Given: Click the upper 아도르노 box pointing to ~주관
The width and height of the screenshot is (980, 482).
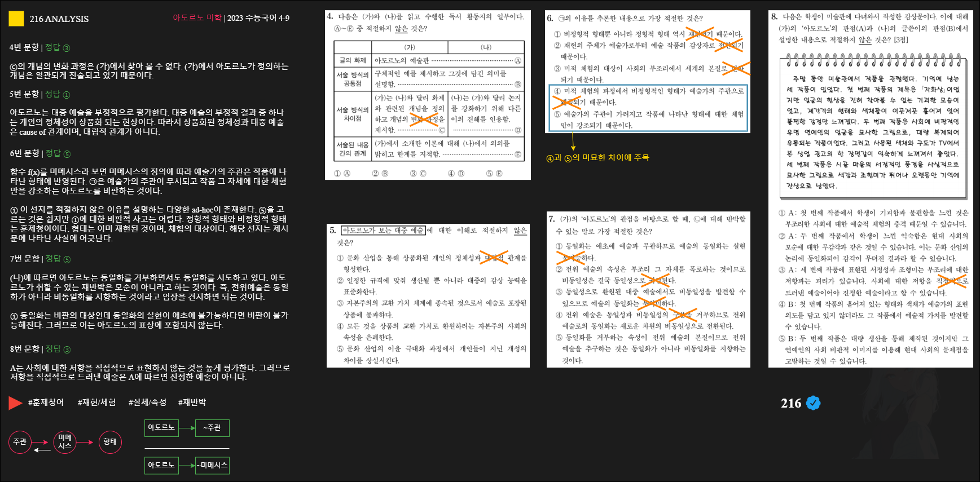Looking at the screenshot, I should coord(161,428).
